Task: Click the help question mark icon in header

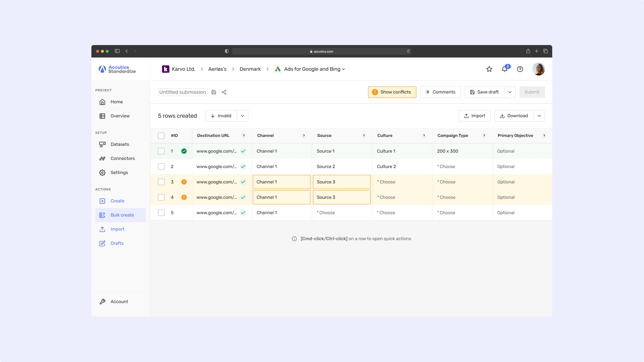Action: click(520, 69)
